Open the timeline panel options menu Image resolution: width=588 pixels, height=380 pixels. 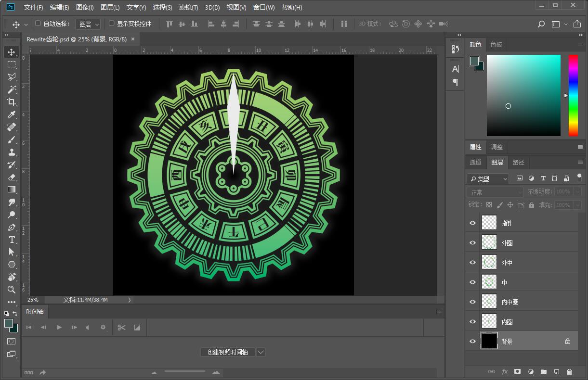point(439,312)
